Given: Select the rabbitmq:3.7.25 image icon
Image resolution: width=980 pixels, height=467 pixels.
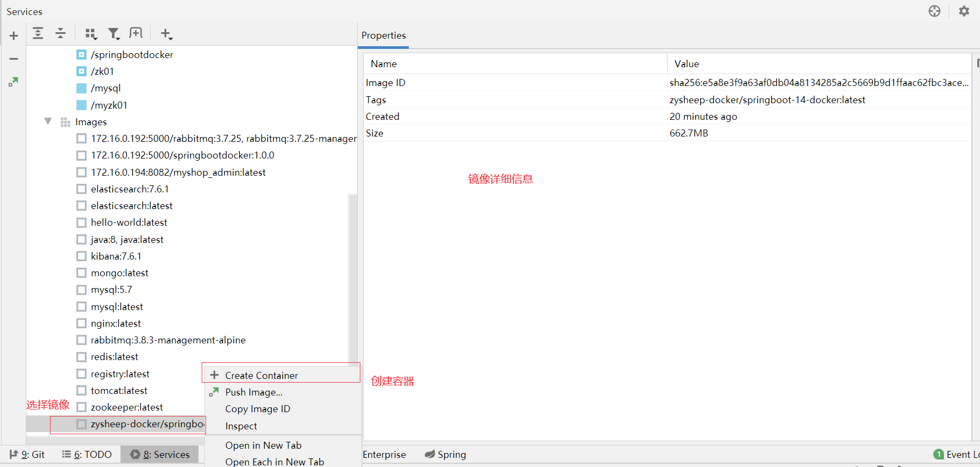Looking at the screenshot, I should pyautogui.click(x=81, y=139).
